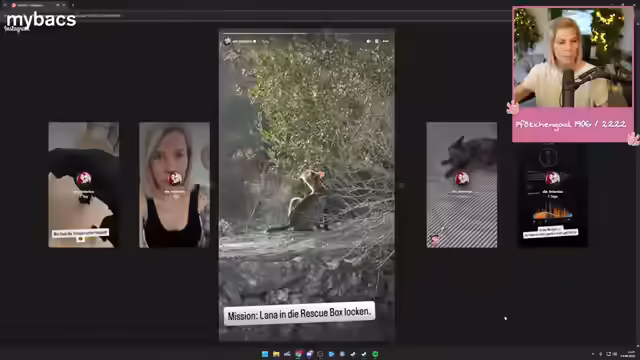The image size is (640, 360).
Task: Open the OBS round icon in the taskbar
Action: coord(320,354)
